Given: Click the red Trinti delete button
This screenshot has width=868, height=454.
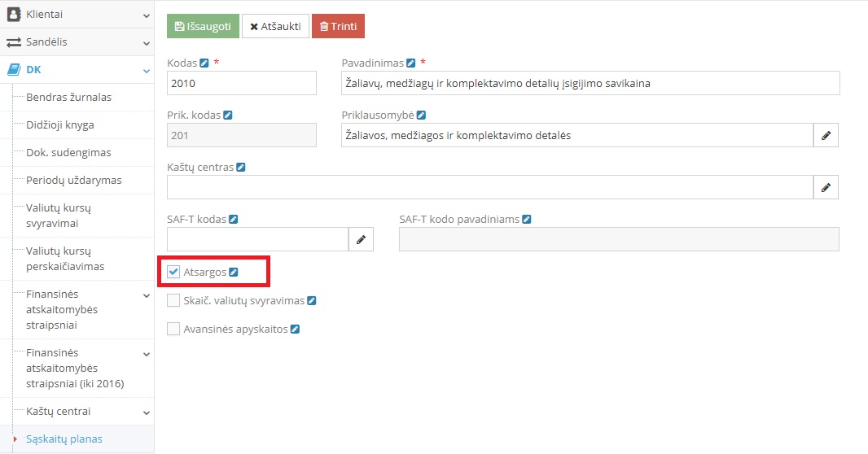Looking at the screenshot, I should tap(338, 26).
